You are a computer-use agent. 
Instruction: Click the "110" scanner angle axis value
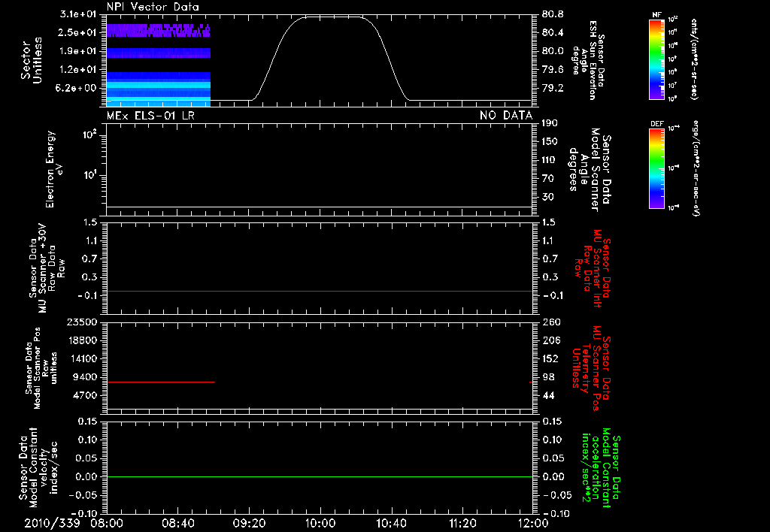[550, 160]
